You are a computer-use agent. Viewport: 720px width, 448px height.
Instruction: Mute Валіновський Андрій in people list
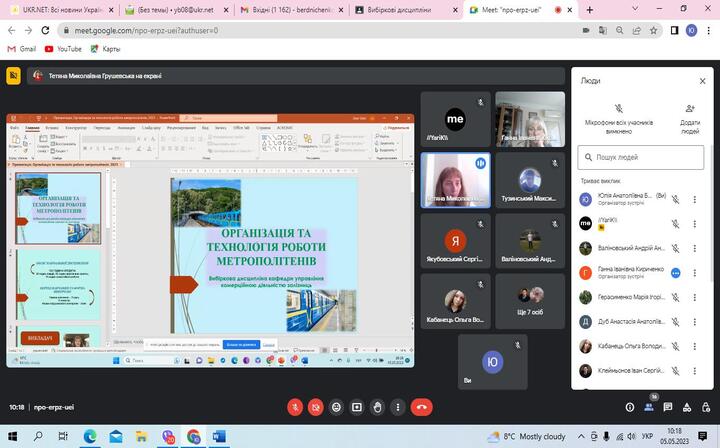tap(675, 248)
